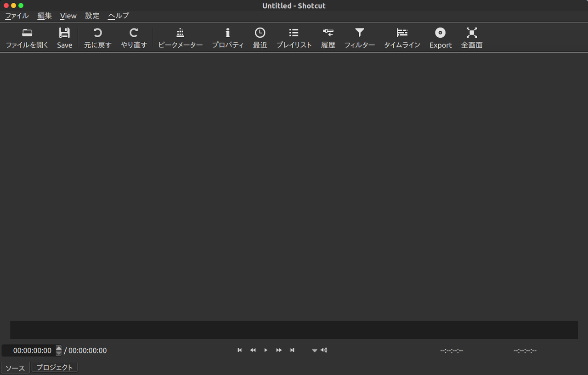The height and width of the screenshot is (375, 588).
Task: Open the 設定 menu
Action: pos(92,16)
